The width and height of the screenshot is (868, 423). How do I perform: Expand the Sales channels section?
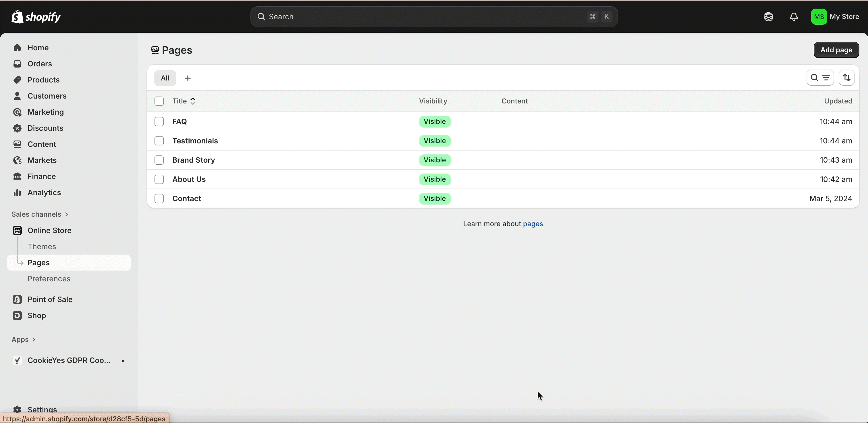coord(40,214)
